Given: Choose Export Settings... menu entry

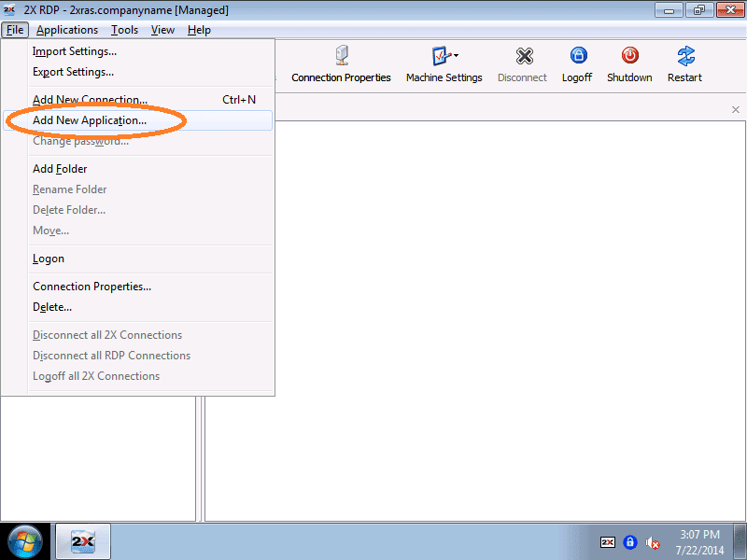Looking at the screenshot, I should click(138, 72).
